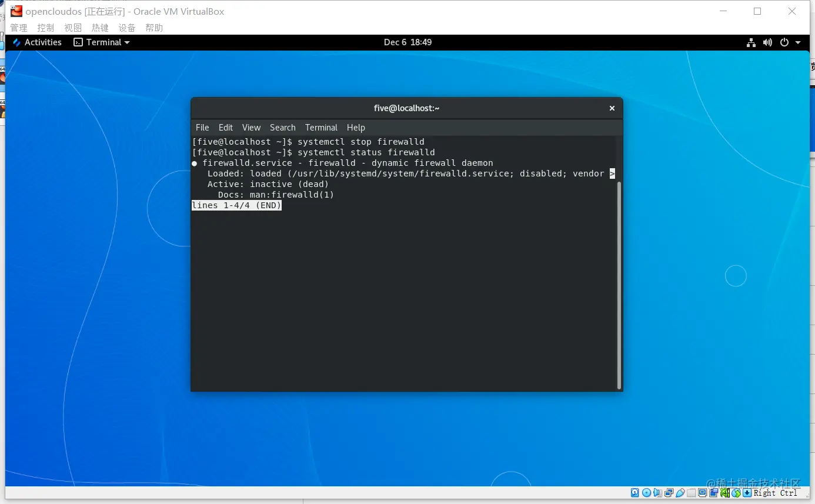Screen dimensions: 815x504
Task: Click the power icon in GNOME top bar
Action: click(784, 42)
